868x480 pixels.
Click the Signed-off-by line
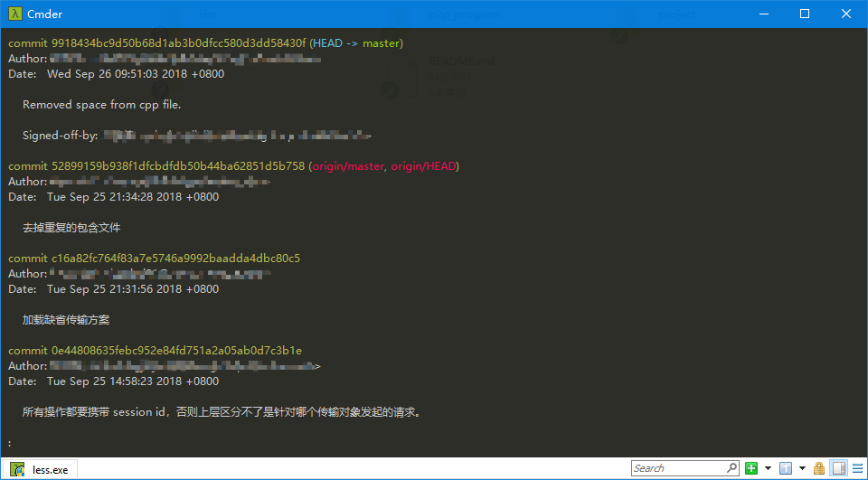point(197,135)
